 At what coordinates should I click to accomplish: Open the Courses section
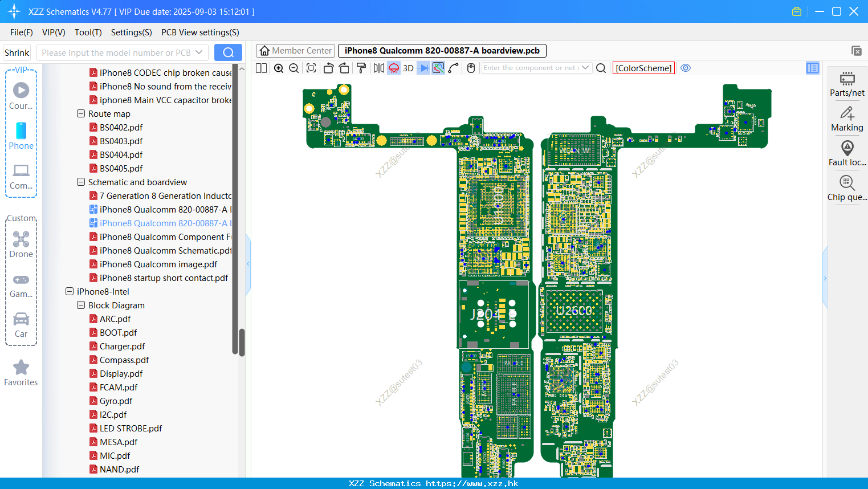21,96
